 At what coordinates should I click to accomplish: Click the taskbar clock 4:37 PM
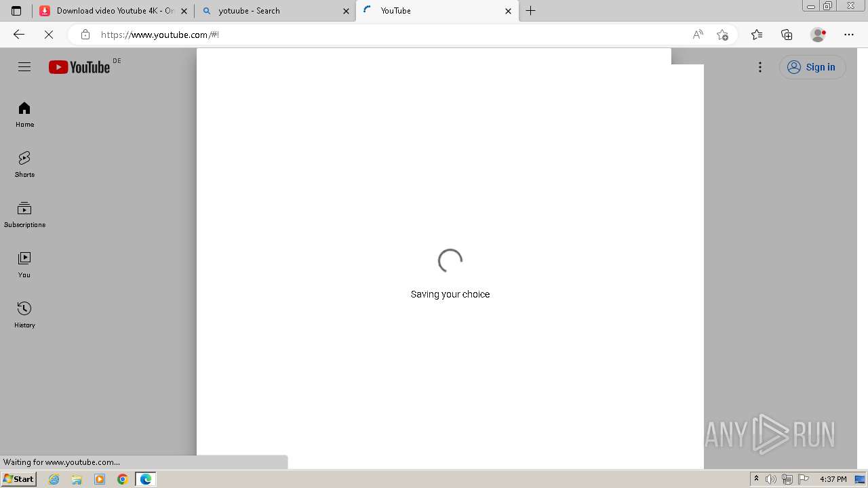point(833,479)
